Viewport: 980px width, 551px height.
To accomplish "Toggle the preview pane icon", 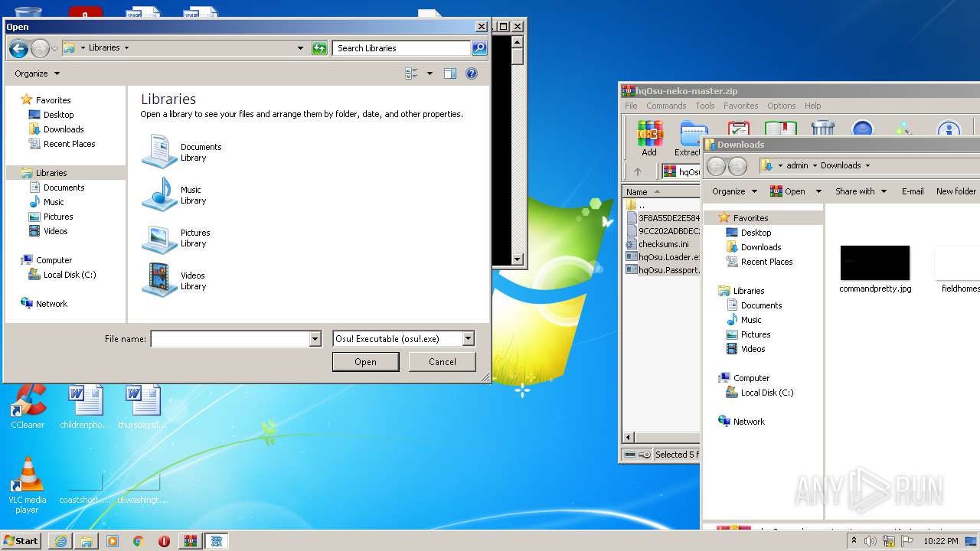I will (x=450, y=73).
